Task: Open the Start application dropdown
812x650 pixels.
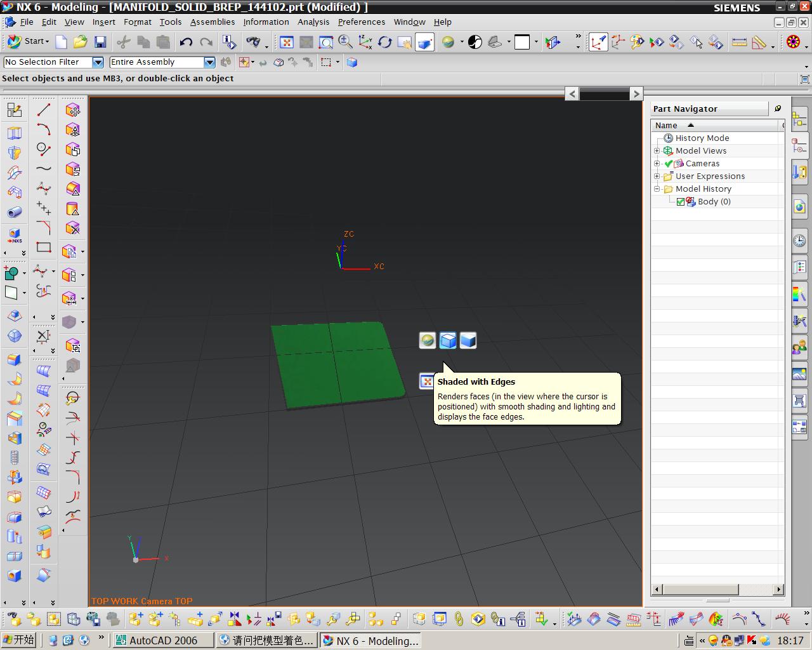Action: tap(29, 41)
